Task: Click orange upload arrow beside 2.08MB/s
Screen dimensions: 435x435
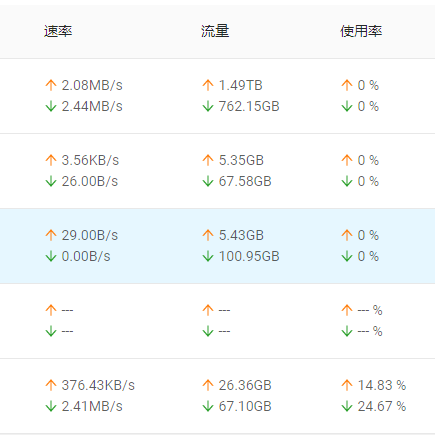Action: pos(51,85)
